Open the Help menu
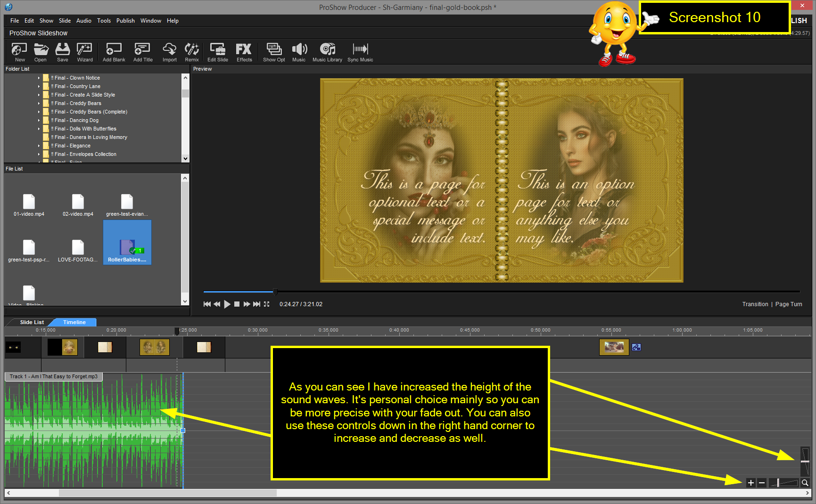Screen dimensions: 816x504 173,21
